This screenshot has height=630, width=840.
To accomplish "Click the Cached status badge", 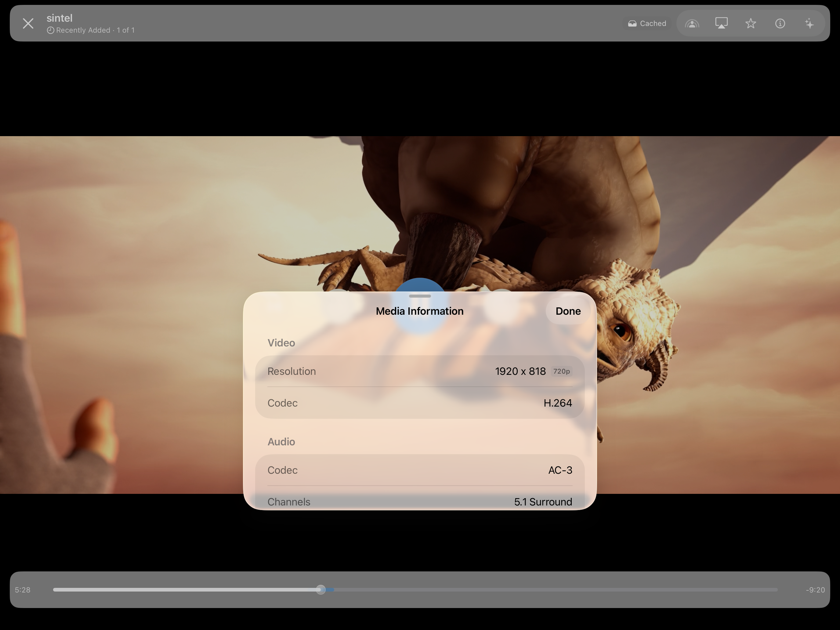I will click(x=647, y=24).
